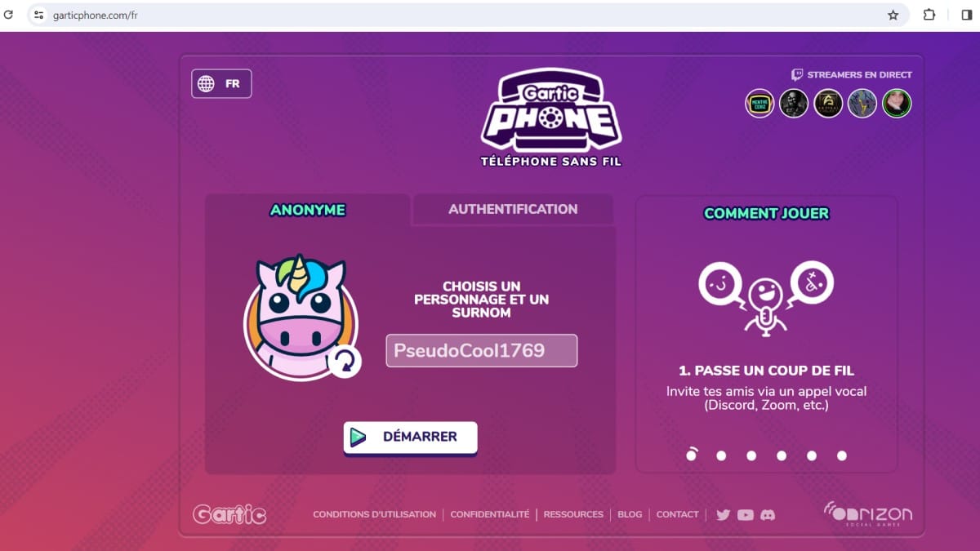Click the Gartic Phone logo
980x551 pixels.
click(551, 118)
